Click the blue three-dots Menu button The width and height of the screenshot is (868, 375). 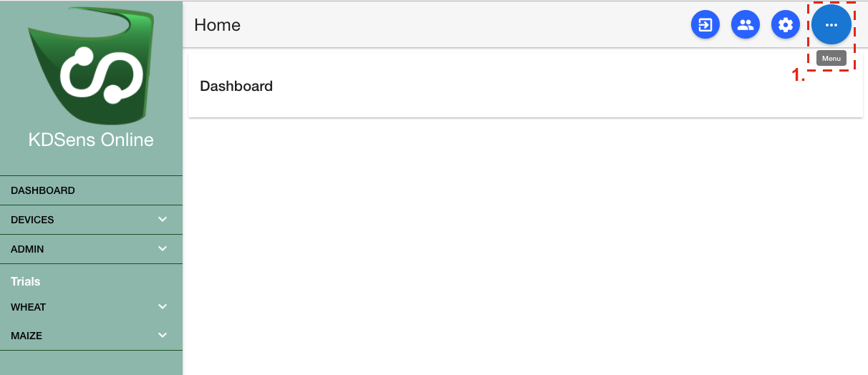831,25
